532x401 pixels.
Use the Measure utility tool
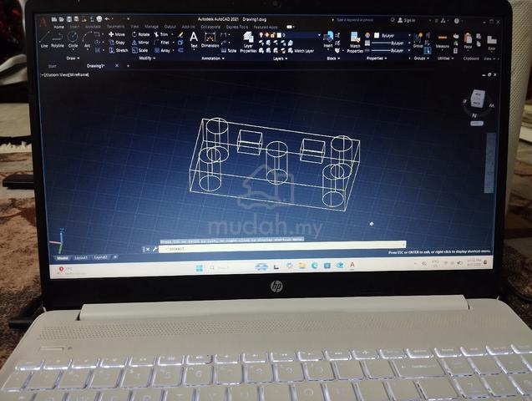coord(443,41)
